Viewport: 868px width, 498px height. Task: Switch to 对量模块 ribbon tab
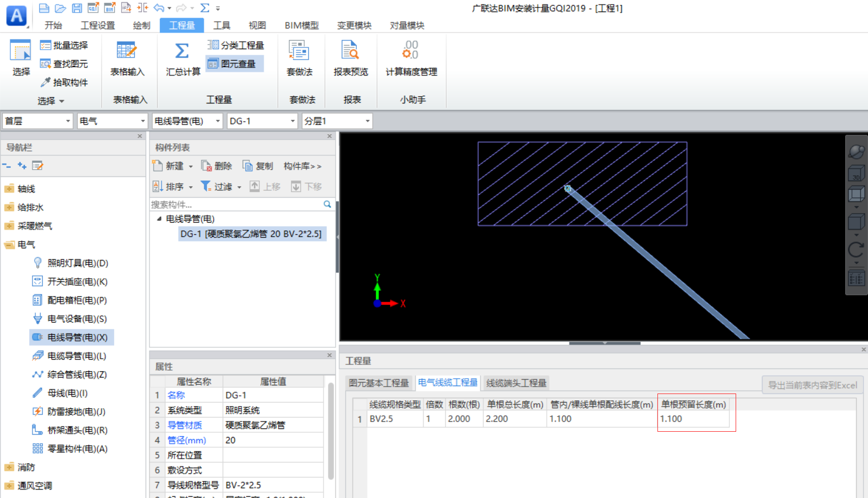(x=407, y=25)
